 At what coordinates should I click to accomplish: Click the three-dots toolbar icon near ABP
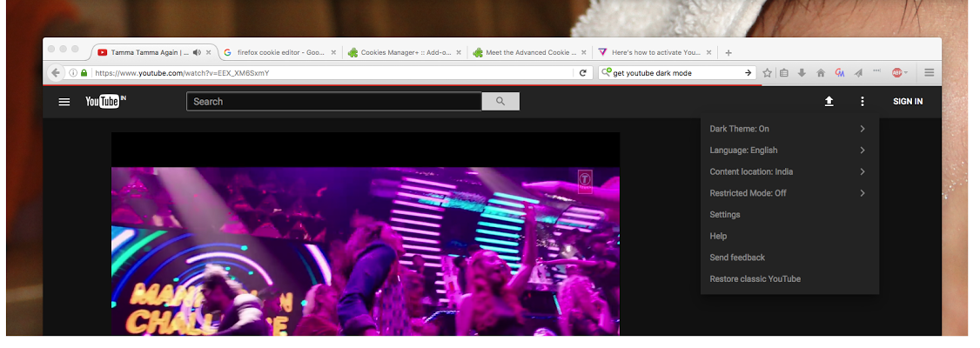[877, 70]
